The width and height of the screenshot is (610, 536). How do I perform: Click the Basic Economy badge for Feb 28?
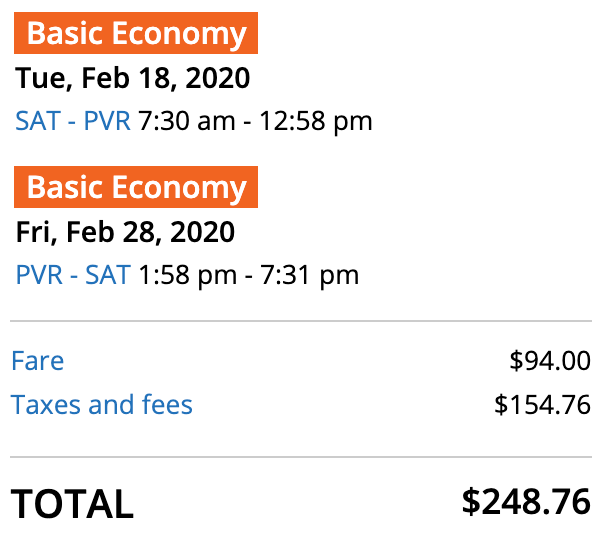136,187
